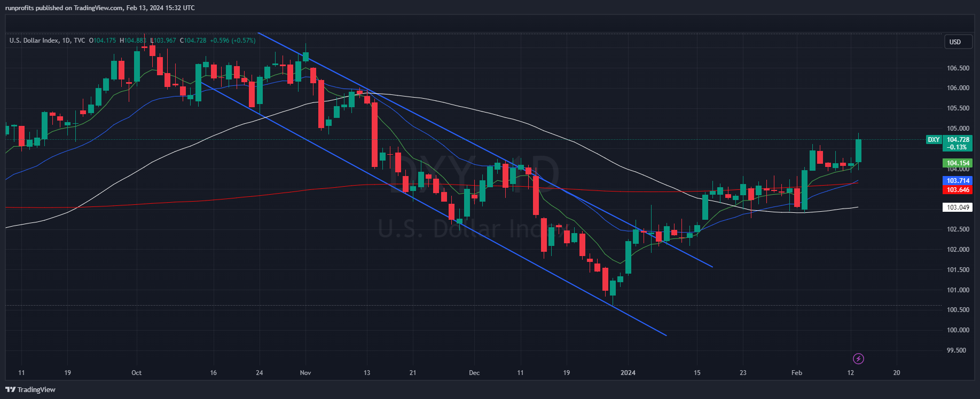Image resolution: width=980 pixels, height=399 pixels.
Task: Click the red 103.646 price tag
Action: pos(958,190)
